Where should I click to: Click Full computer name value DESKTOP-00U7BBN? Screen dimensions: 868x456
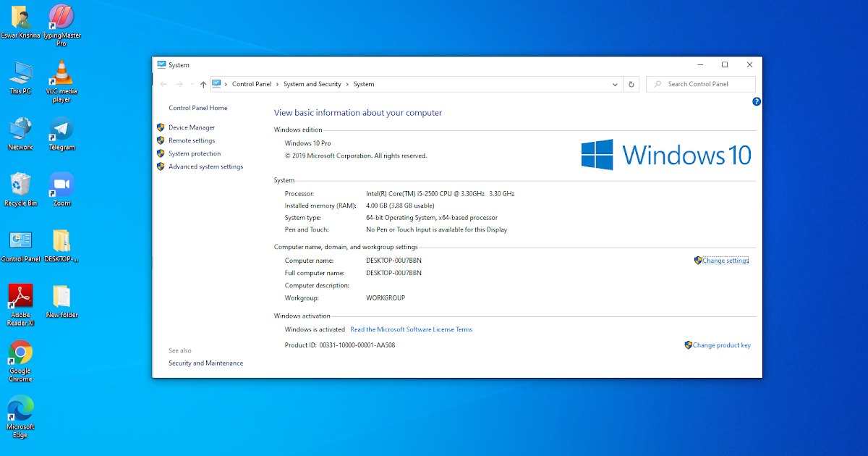click(x=393, y=273)
